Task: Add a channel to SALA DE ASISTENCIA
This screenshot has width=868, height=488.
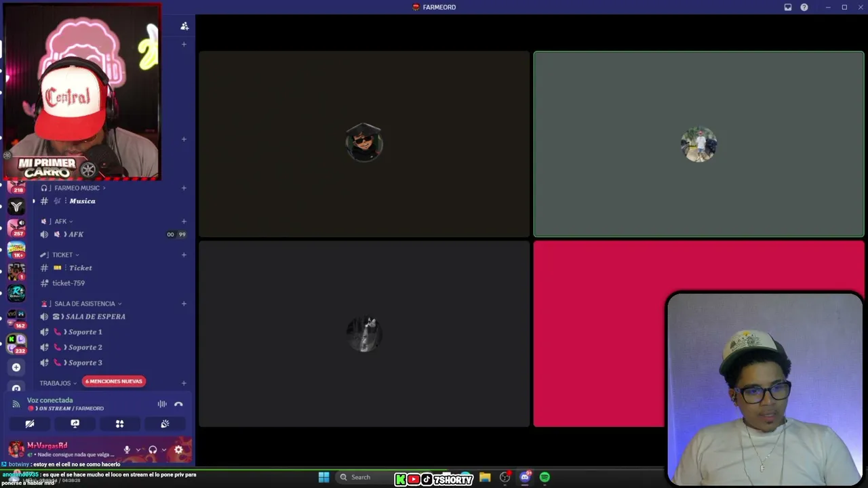Action: coord(184,304)
